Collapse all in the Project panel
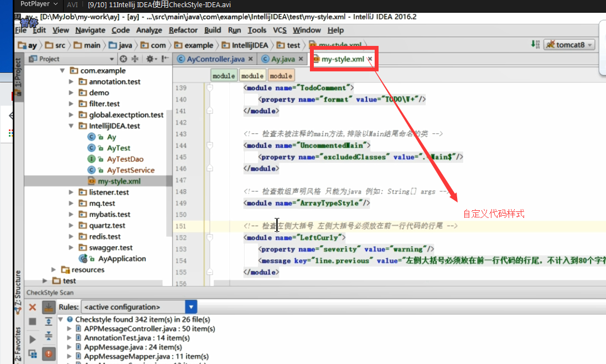The height and width of the screenshot is (364, 606). tap(135, 59)
